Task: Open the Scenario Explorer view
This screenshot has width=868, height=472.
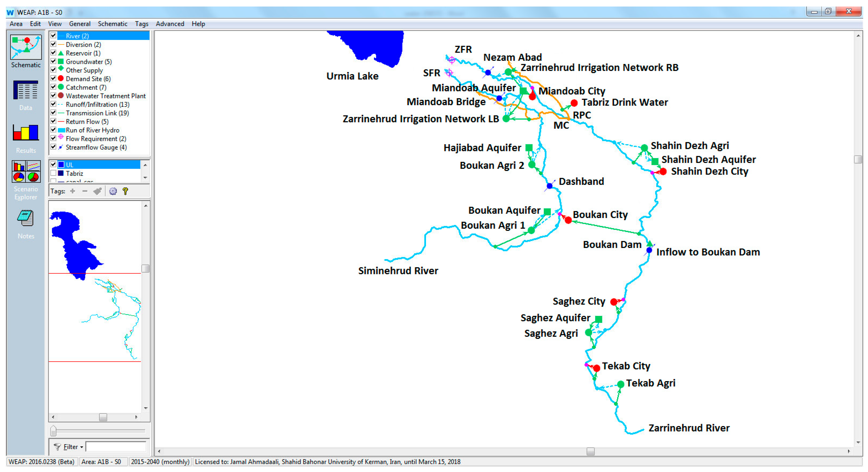Action: 26,172
